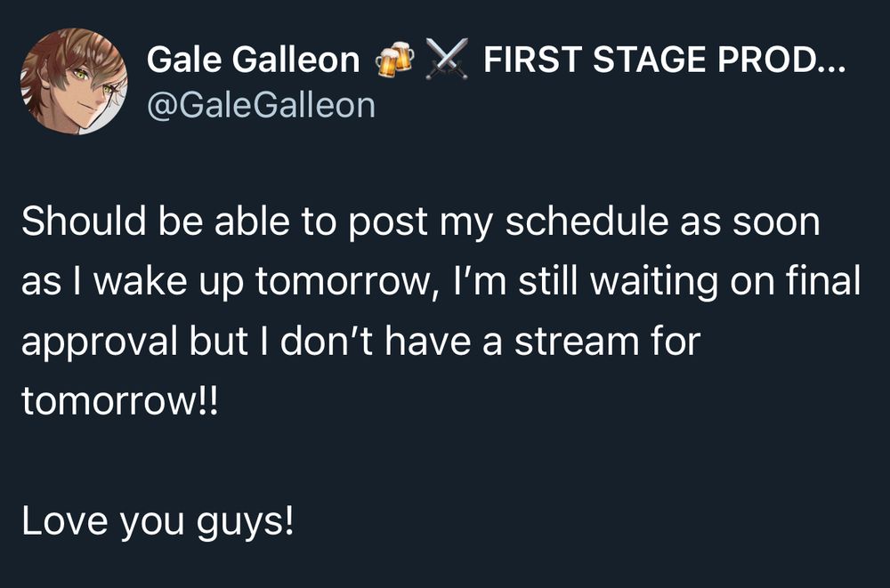Screen dimensions: 890x588
Task: Open Gale Galleon's profile avatar
Action: [x=74, y=81]
